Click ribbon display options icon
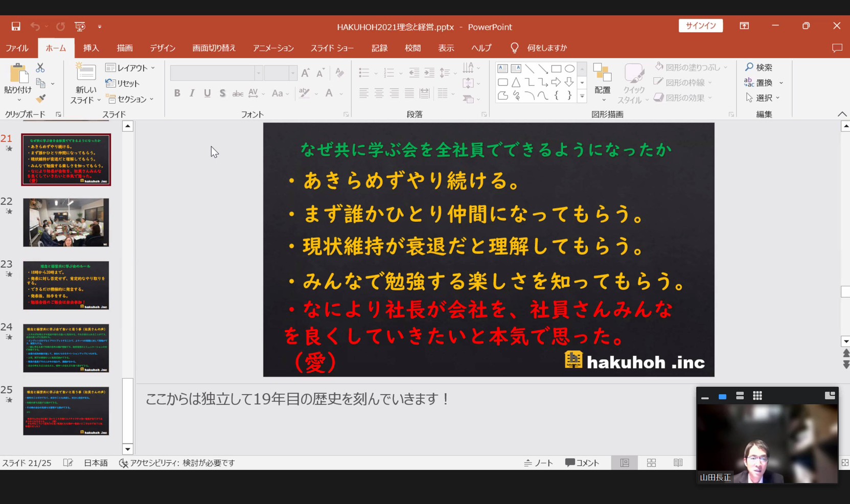Image resolution: width=850 pixels, height=504 pixels. point(744,26)
